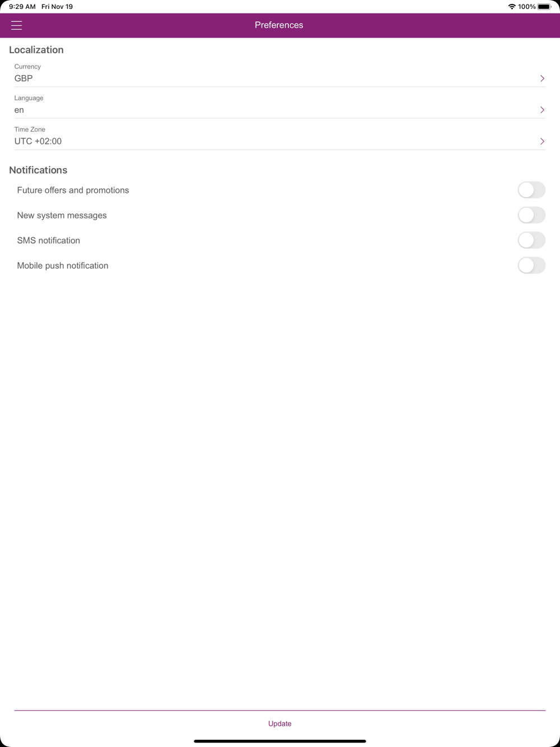The height and width of the screenshot is (747, 560).
Task: Toggle SMS notification switch
Action: point(531,240)
